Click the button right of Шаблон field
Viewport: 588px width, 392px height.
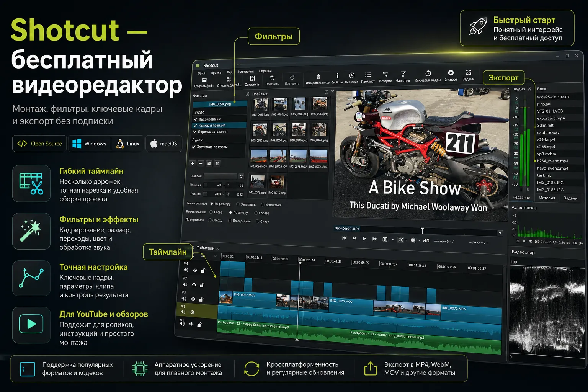tap(242, 176)
